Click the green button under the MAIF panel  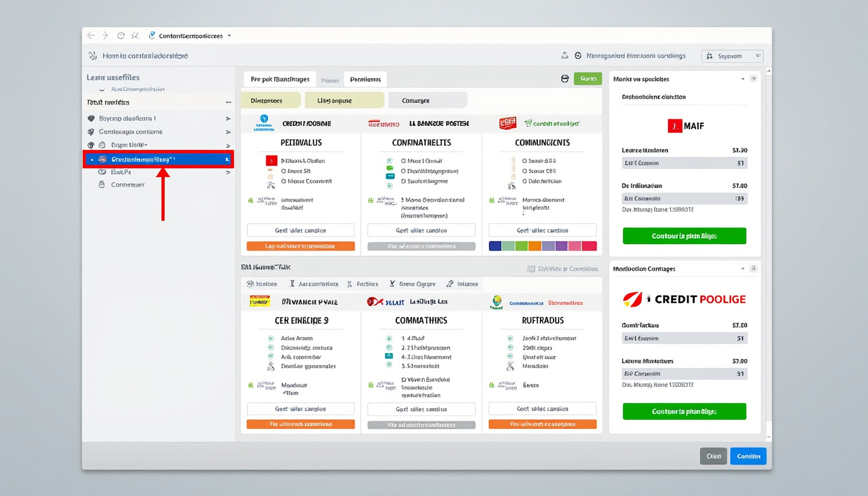pos(685,236)
